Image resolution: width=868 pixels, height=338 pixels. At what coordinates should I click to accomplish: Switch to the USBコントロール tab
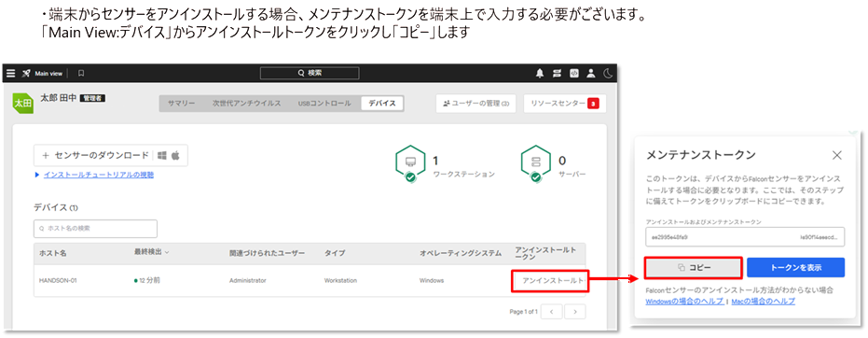click(324, 104)
